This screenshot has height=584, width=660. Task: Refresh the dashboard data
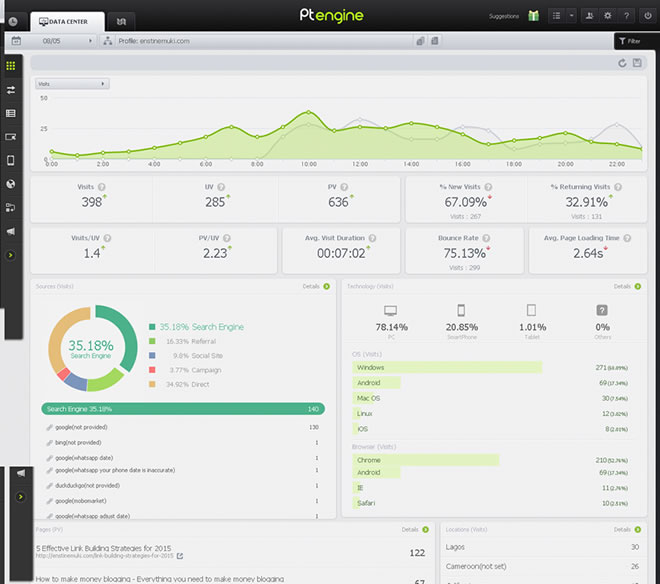click(x=622, y=63)
